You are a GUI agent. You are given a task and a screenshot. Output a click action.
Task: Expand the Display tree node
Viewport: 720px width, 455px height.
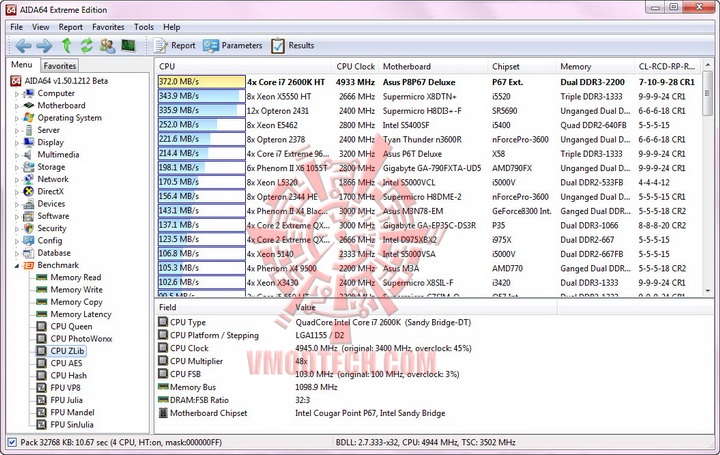[x=17, y=143]
